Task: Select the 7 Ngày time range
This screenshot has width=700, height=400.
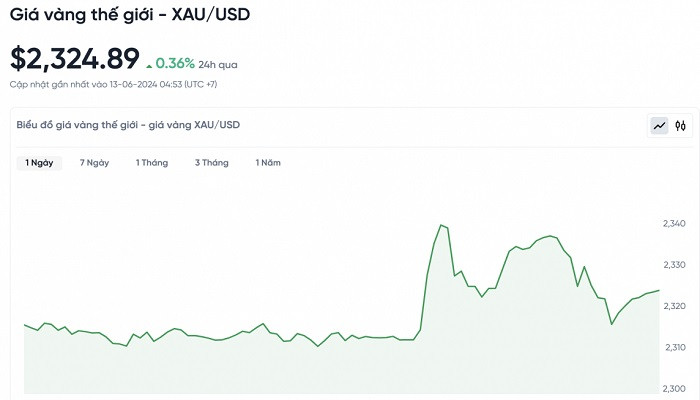Action: 94,162
